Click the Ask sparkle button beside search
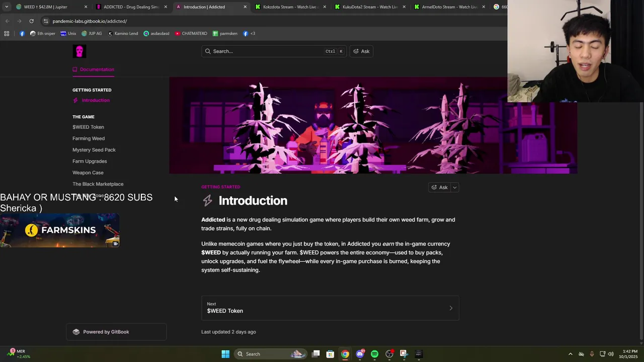The image size is (644, 362). pos(361,51)
